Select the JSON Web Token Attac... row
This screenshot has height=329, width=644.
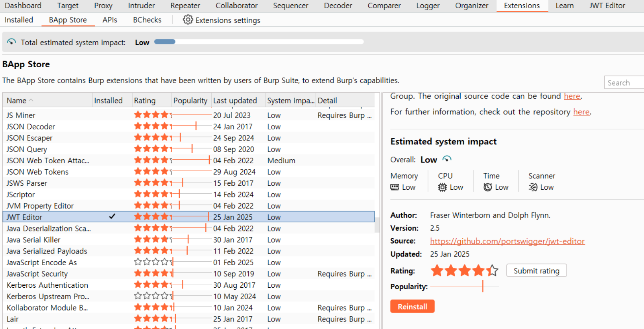click(188, 160)
